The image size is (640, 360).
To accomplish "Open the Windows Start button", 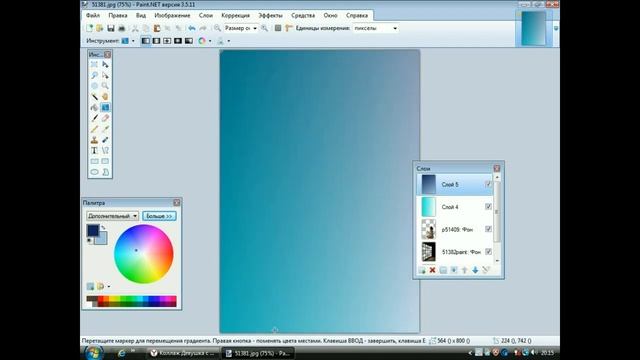I will (x=93, y=353).
